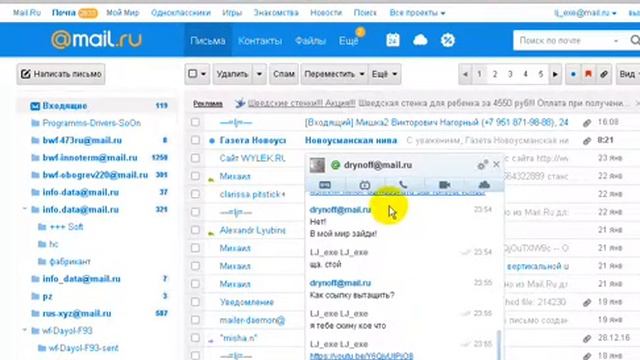Open chat settings gear for drynoff@mail.ru
This screenshot has width=640, height=360.
click(482, 164)
